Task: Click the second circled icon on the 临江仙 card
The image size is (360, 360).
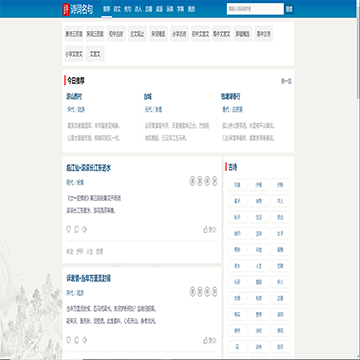Action: [x=200, y=181]
